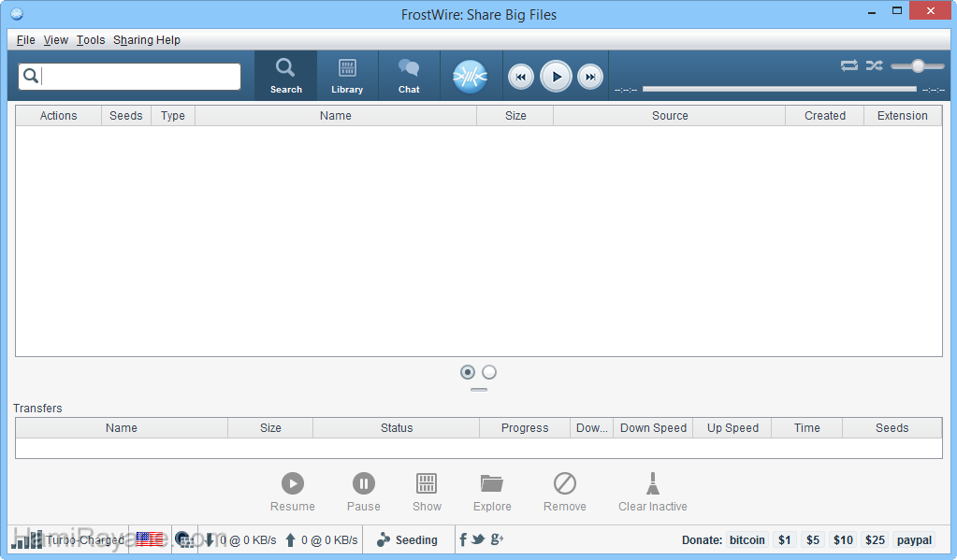The image size is (957, 560).
Task: Sort results by Actions column
Action: tap(59, 116)
